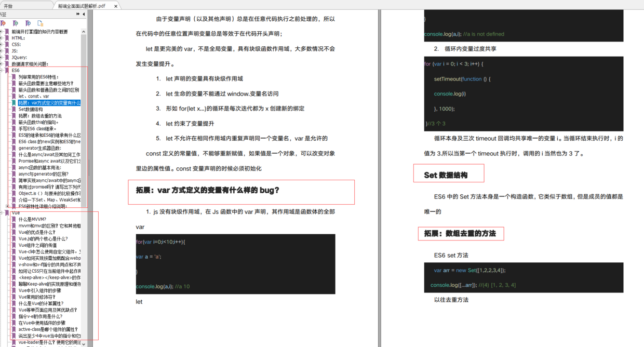Screen dimensions: 644x347
Task: Click heading 拓展:数组去重的方法 on right page
Action: tap(460, 234)
